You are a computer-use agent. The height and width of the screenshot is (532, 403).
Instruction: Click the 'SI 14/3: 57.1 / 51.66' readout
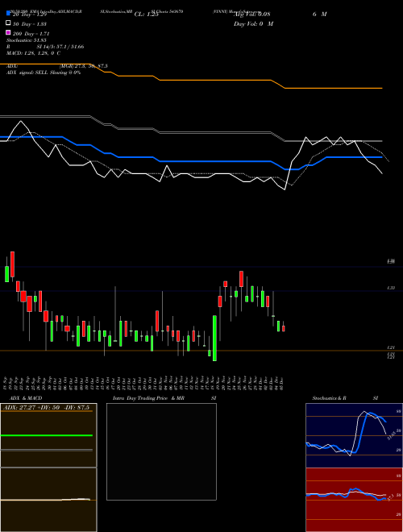pyautogui.click(x=60, y=47)
